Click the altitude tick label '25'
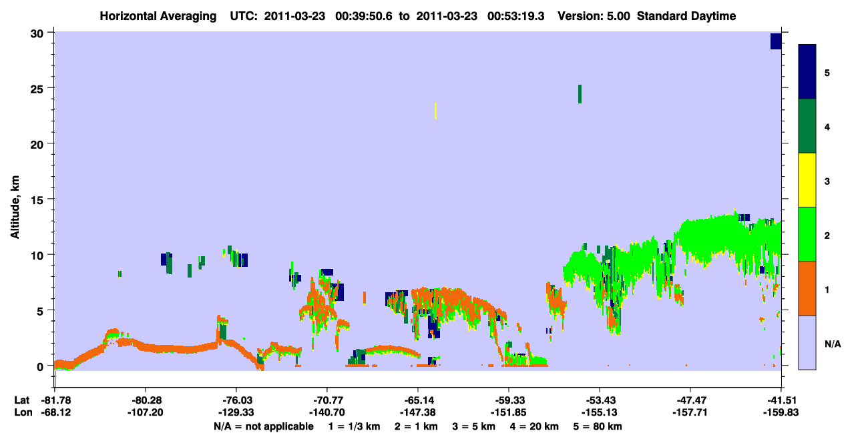 click(x=39, y=89)
